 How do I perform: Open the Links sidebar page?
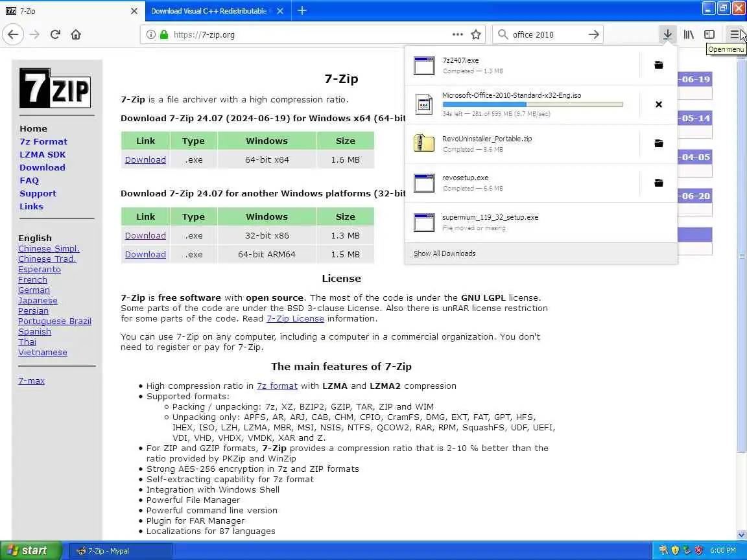click(x=31, y=206)
